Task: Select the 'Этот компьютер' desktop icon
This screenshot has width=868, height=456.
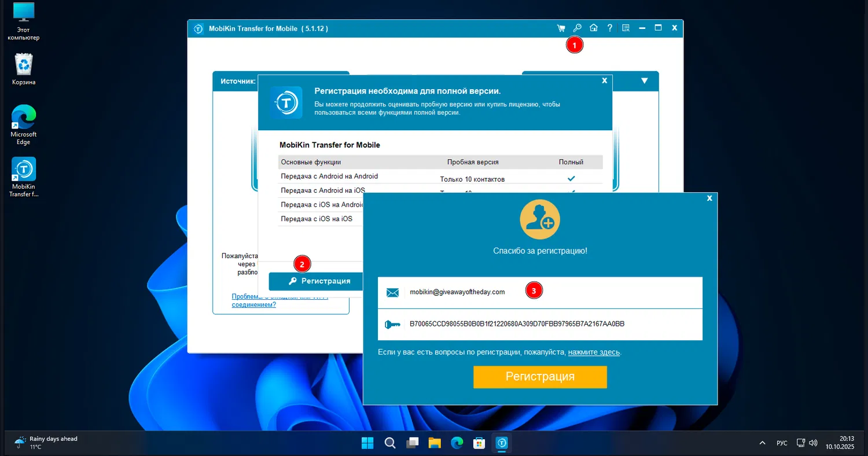Action: point(24,21)
